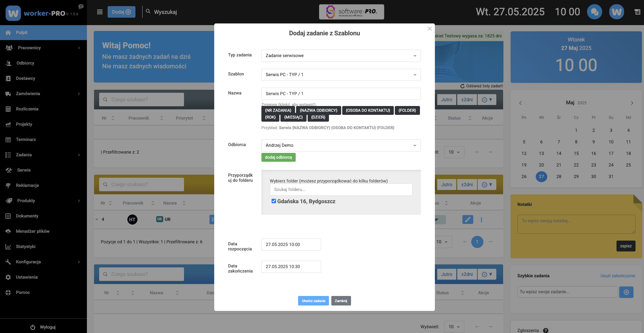Open the Szablon template dropdown
This screenshot has height=333, width=644.
pyautogui.click(x=341, y=75)
